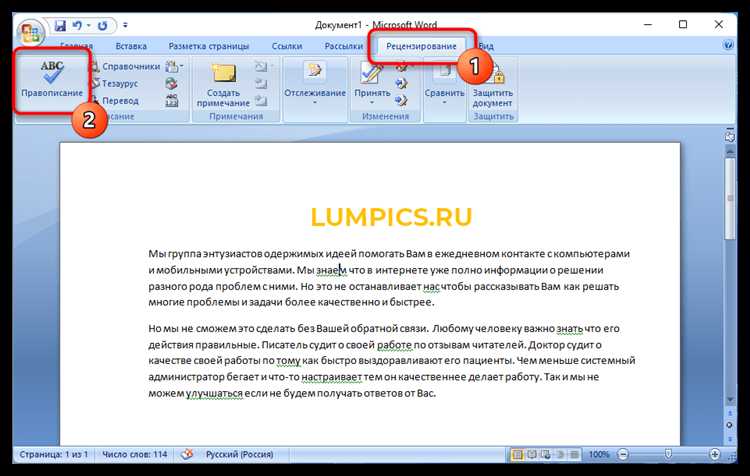
Task: Click the 100% zoom level button
Action: 598,454
